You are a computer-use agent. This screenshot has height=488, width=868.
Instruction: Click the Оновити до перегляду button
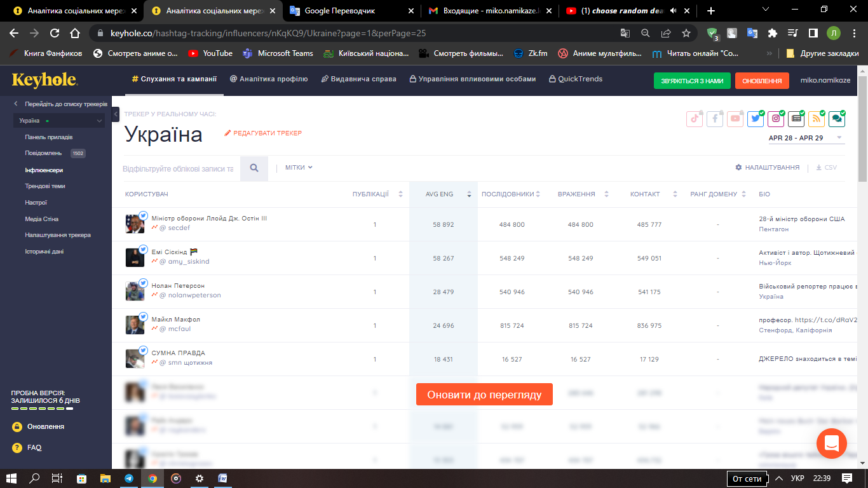pyautogui.click(x=484, y=395)
